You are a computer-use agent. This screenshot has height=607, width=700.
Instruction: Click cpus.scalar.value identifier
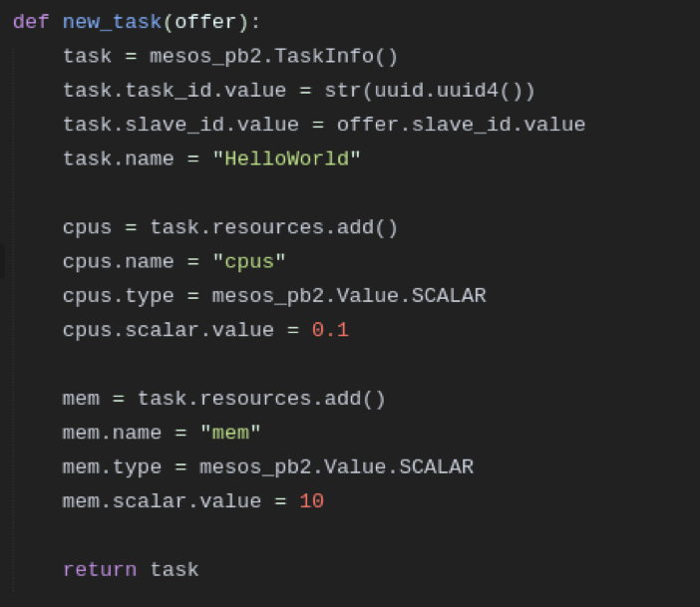(168, 331)
